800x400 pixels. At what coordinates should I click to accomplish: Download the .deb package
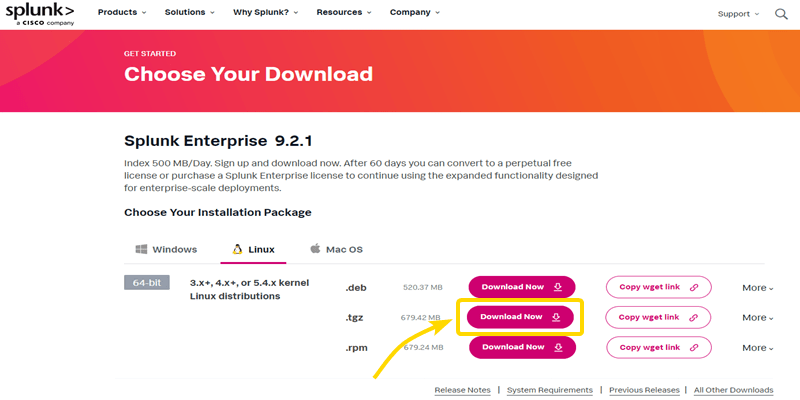(x=521, y=287)
